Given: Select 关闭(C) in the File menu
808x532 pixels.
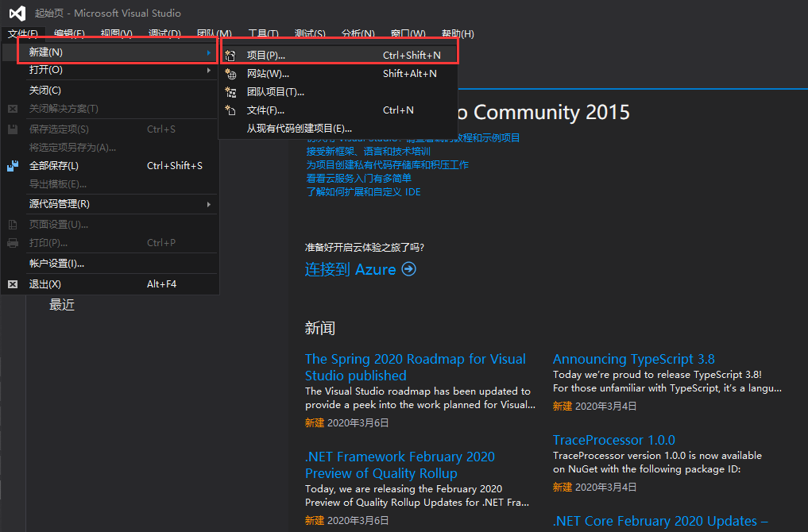Looking at the screenshot, I should [x=45, y=91].
